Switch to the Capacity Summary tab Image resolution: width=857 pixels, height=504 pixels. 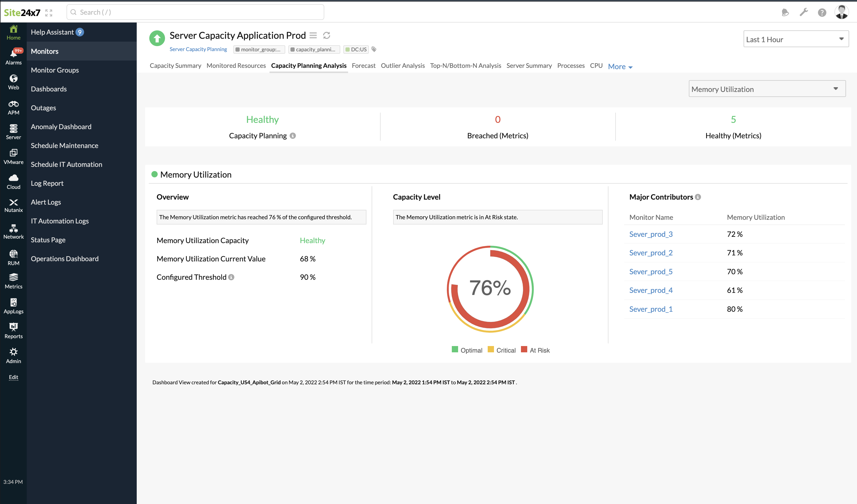[x=176, y=65]
